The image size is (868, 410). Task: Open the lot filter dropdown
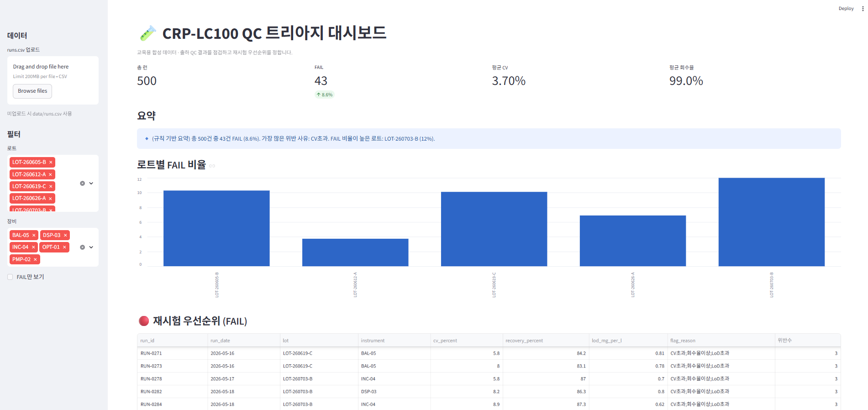(91, 183)
